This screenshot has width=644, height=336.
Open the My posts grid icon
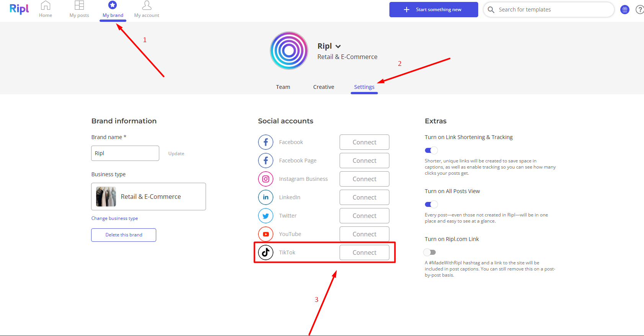[79, 5]
